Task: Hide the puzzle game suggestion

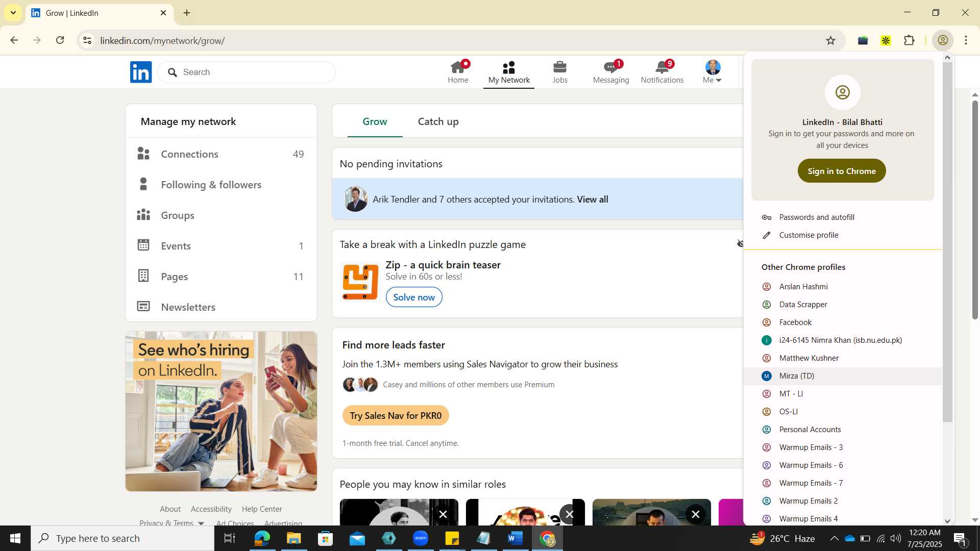Action: [740, 244]
